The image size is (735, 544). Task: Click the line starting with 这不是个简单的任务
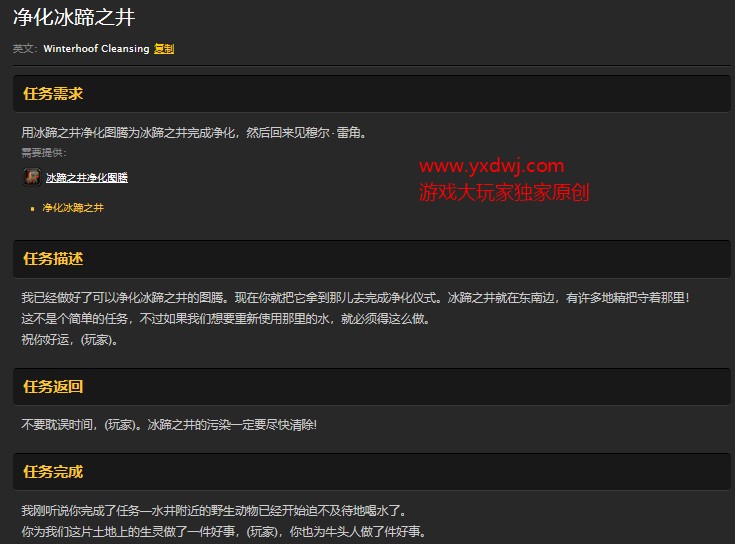(x=226, y=319)
